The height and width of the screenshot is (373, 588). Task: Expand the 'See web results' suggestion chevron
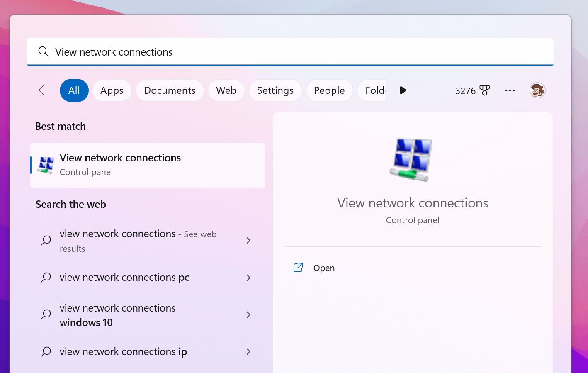pos(248,240)
